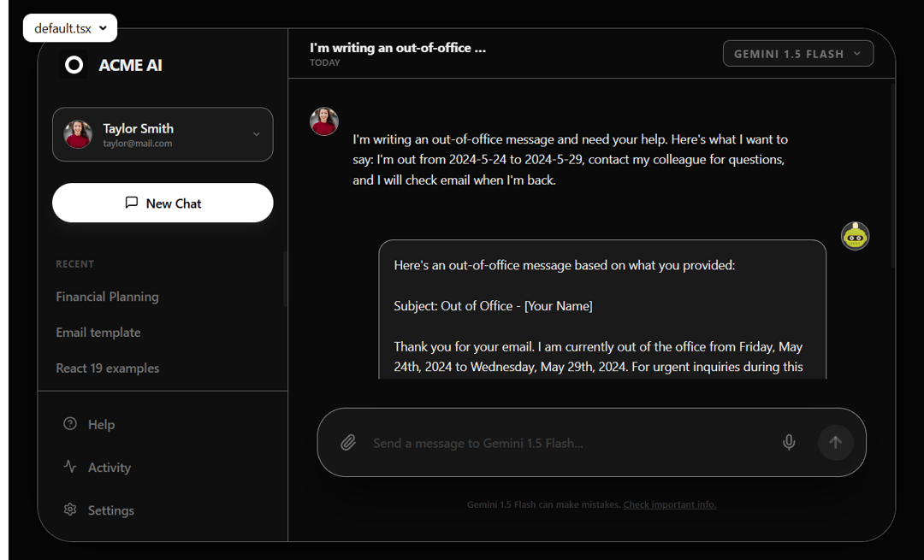Screen dimensions: 924x560
Task: Open the Email template recent chat
Action: click(x=98, y=332)
